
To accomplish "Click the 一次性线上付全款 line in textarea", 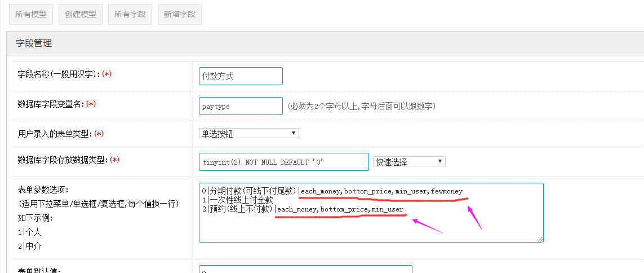I will tap(241, 200).
